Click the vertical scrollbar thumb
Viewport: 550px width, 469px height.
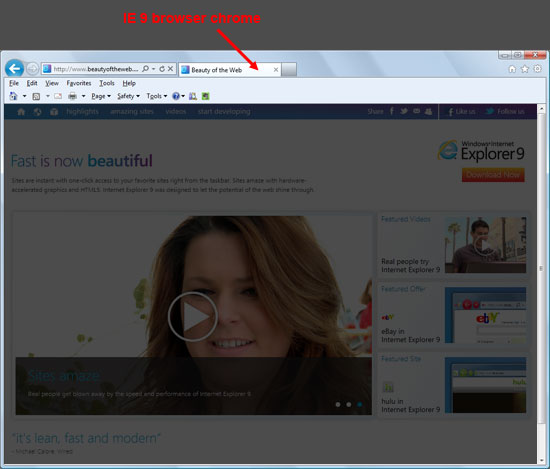pyautogui.click(x=541, y=268)
